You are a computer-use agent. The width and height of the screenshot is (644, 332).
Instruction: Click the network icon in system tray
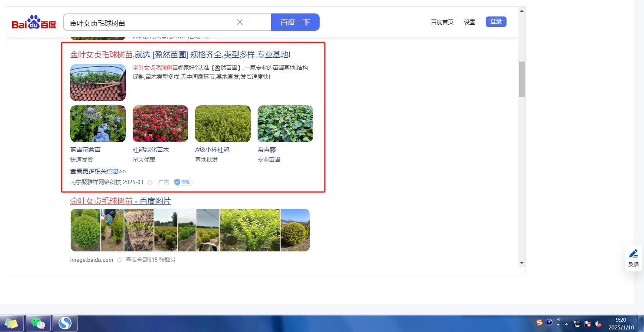click(577, 323)
